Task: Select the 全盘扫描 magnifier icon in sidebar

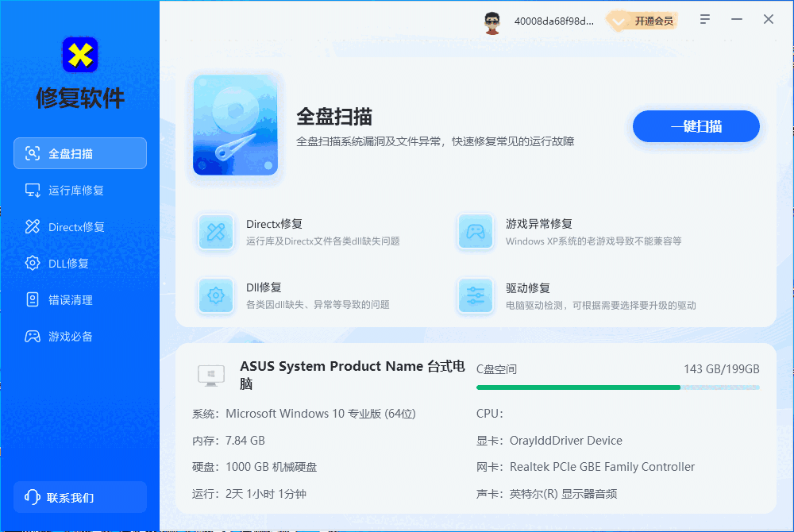Action: [x=30, y=153]
